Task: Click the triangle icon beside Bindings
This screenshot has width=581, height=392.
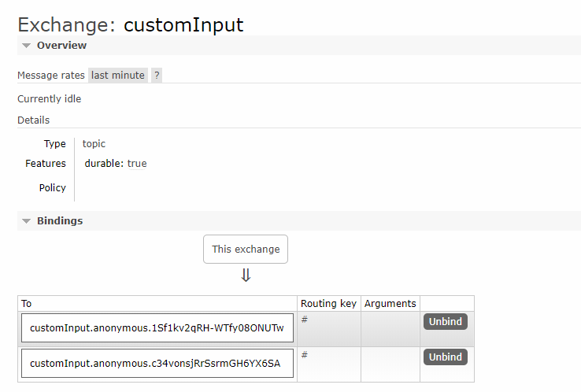Action: (x=26, y=221)
